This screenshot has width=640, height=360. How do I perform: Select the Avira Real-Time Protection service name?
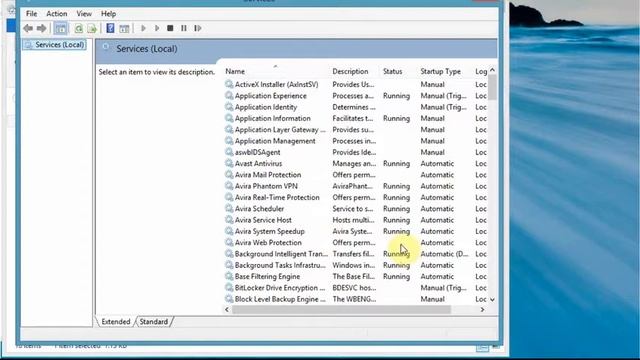[x=277, y=198]
